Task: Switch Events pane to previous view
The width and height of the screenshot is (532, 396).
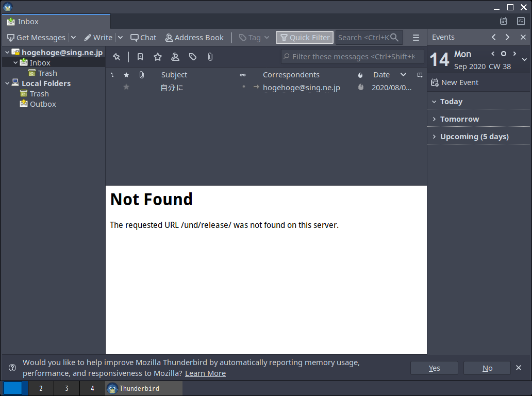Action: 494,37
